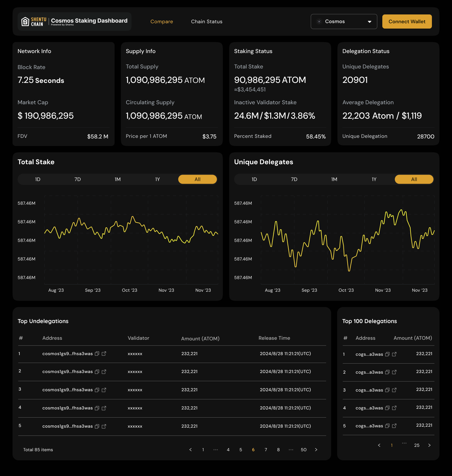This screenshot has height=476, width=452.
Task: Click the Shentu Chain logo icon
Action: pyautogui.click(x=25, y=22)
